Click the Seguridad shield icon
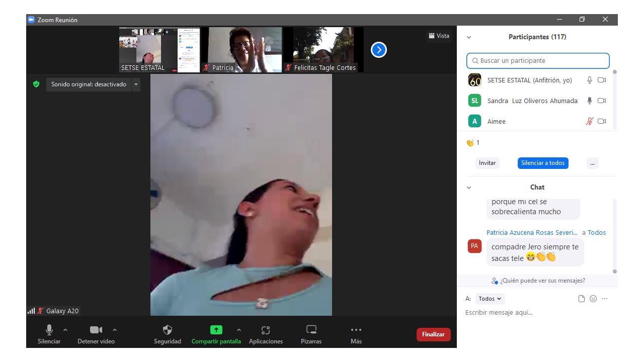The width and height of the screenshot is (644, 362). click(x=168, y=330)
